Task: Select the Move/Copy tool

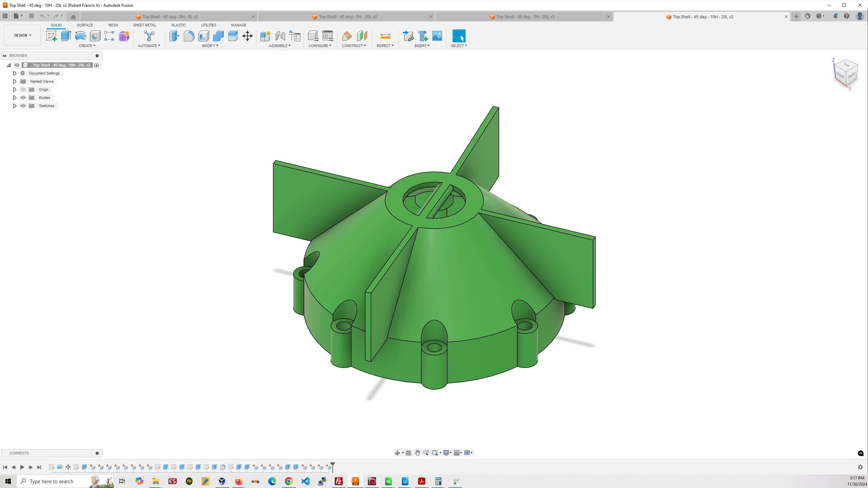Action: pos(248,36)
